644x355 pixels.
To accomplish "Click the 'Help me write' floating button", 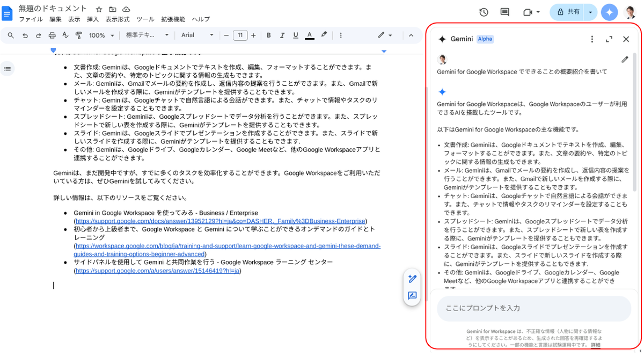I will pyautogui.click(x=412, y=278).
